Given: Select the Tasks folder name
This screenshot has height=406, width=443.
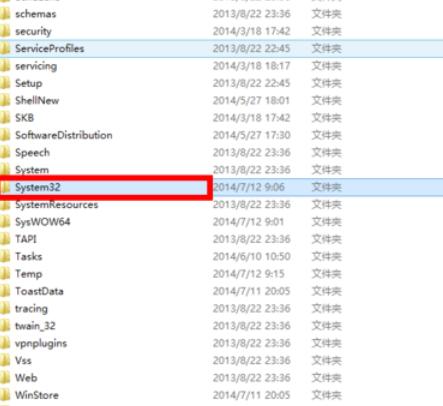Looking at the screenshot, I should 29,257.
